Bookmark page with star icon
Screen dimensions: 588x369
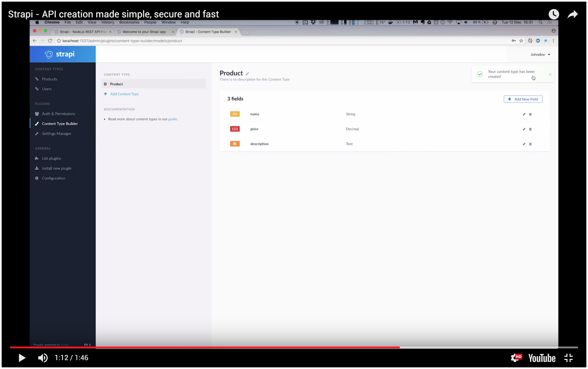point(521,41)
